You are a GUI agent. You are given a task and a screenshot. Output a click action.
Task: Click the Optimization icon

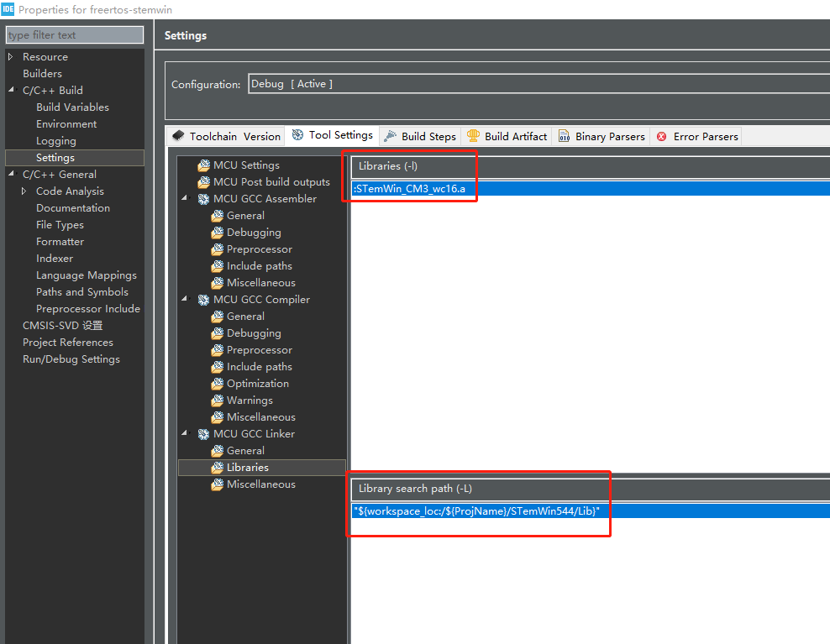[217, 384]
